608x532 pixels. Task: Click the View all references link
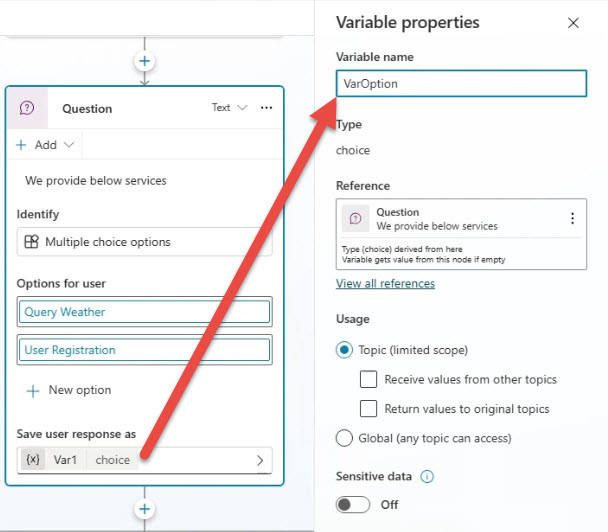(x=385, y=283)
